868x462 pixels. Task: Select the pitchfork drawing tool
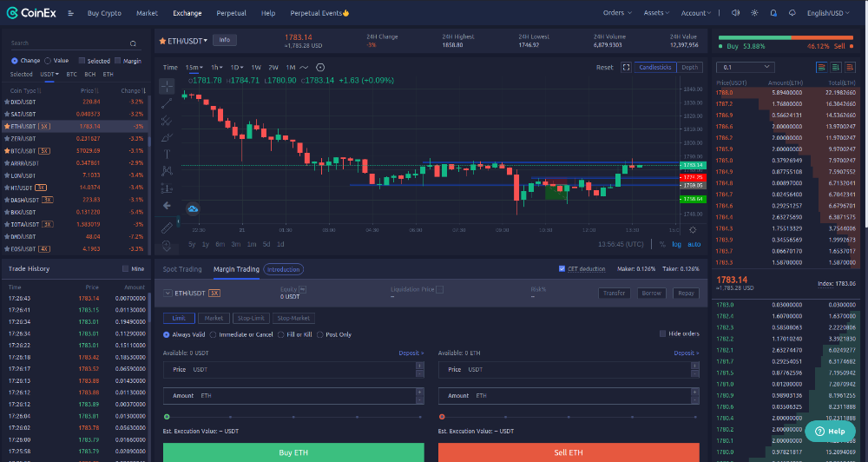[x=167, y=120]
